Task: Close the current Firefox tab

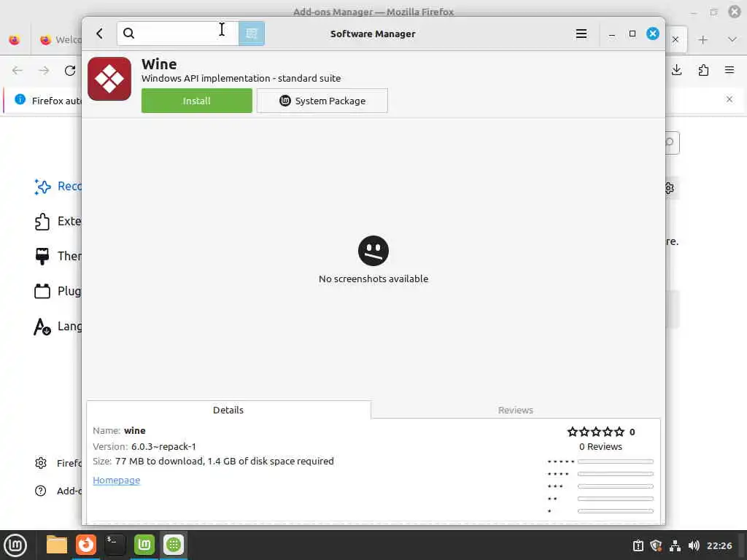Action: click(676, 40)
